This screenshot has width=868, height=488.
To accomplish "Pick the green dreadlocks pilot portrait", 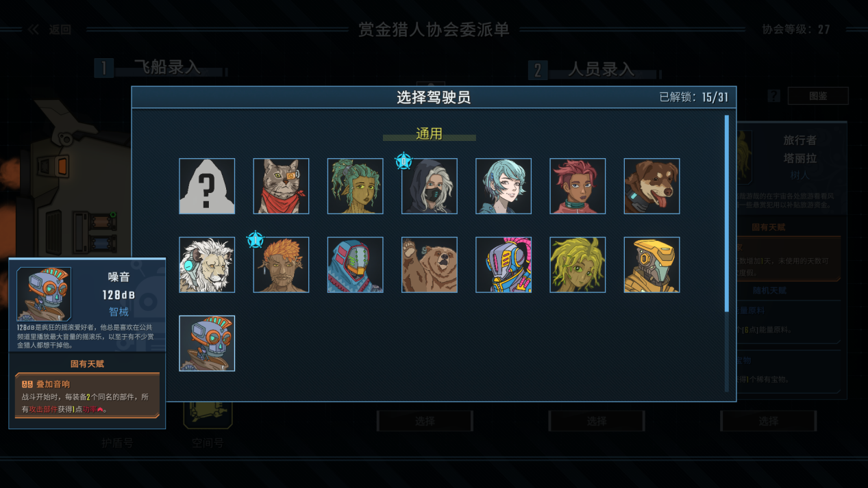I will [x=355, y=186].
